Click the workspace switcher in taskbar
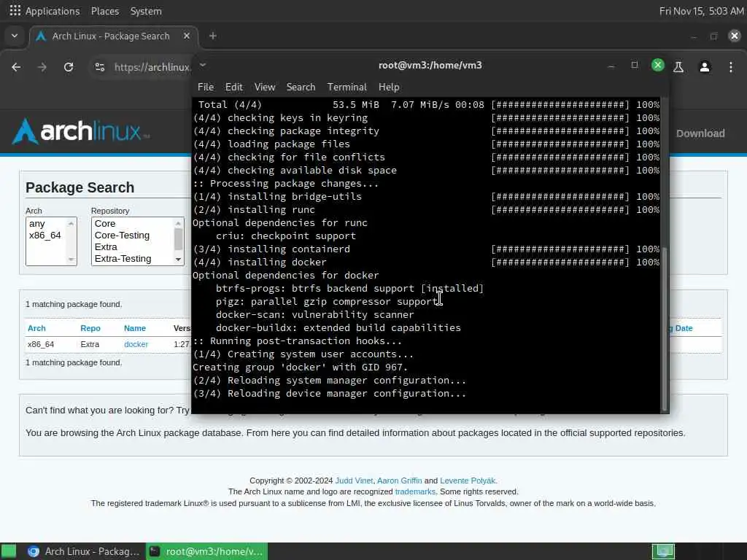 point(663,551)
